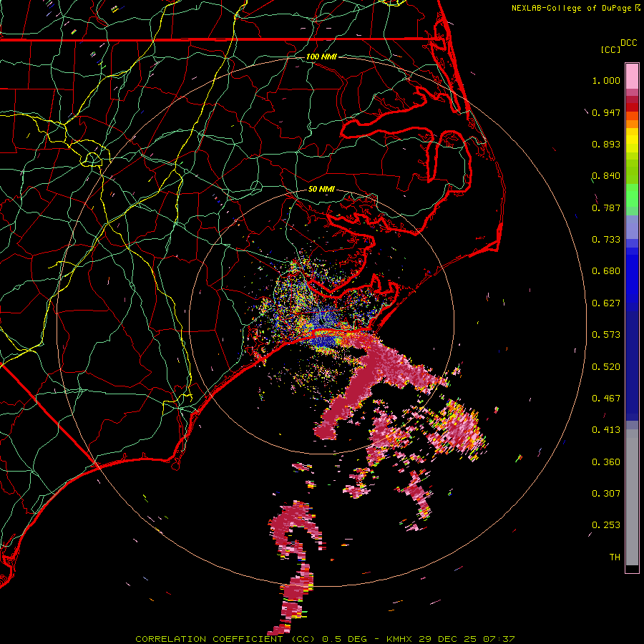Click the 100 NMI range ring label
This screenshot has height=644, width=644.
(x=321, y=57)
